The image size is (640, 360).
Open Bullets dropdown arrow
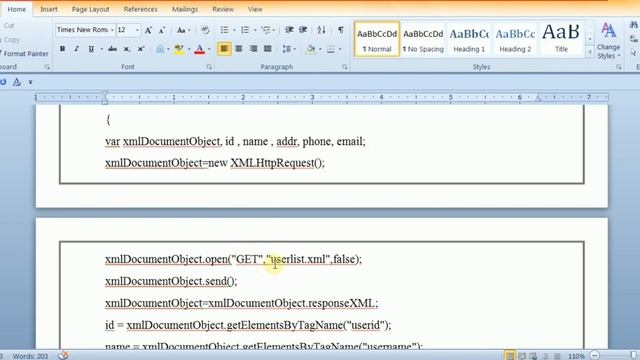[x=234, y=30]
